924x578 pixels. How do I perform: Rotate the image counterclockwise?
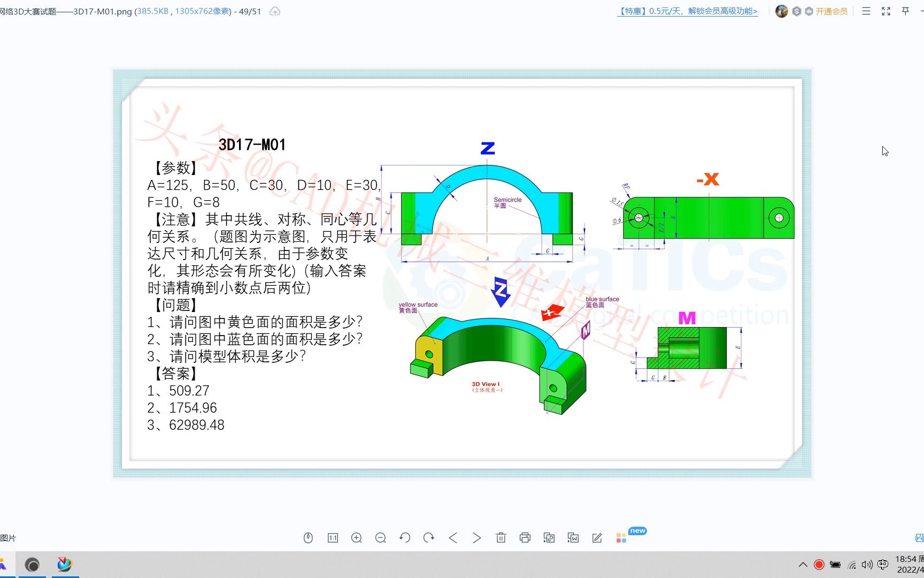[405, 538]
